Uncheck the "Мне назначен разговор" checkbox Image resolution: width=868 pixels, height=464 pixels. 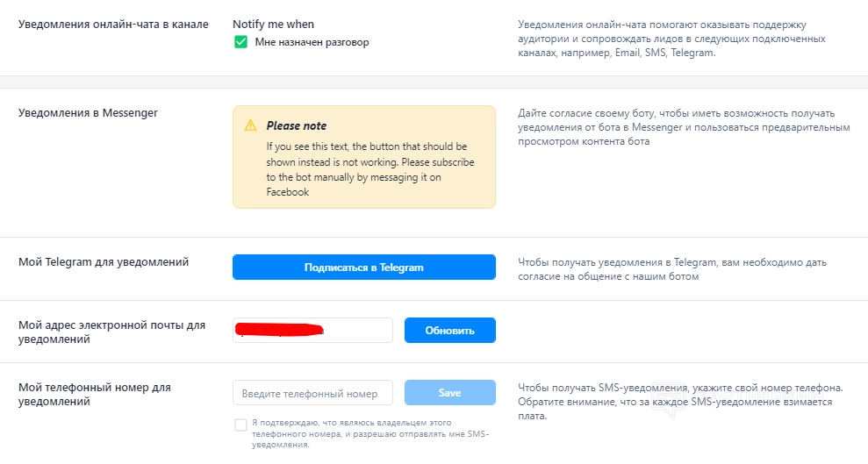point(240,42)
